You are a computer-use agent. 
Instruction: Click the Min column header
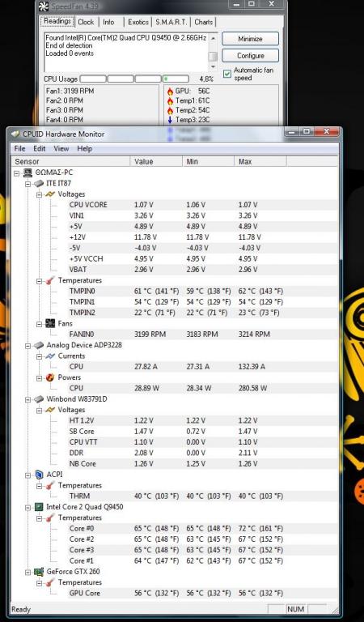(208, 161)
